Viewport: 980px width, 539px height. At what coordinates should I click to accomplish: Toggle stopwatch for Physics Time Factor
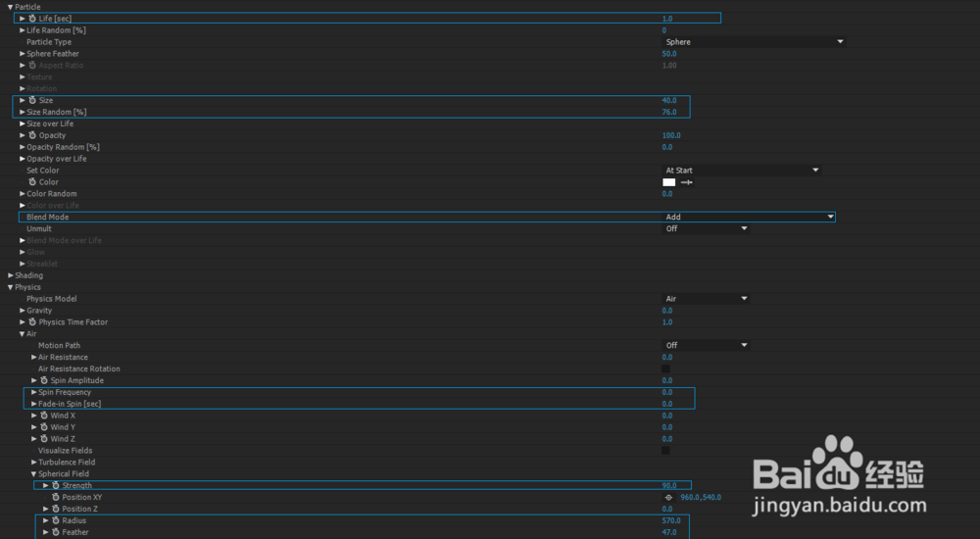32,322
